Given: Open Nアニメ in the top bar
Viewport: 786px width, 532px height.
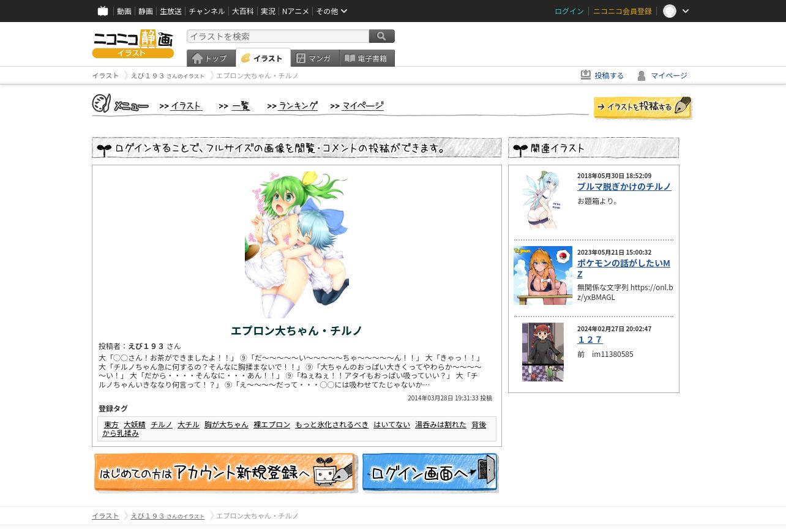Looking at the screenshot, I should point(296,11).
